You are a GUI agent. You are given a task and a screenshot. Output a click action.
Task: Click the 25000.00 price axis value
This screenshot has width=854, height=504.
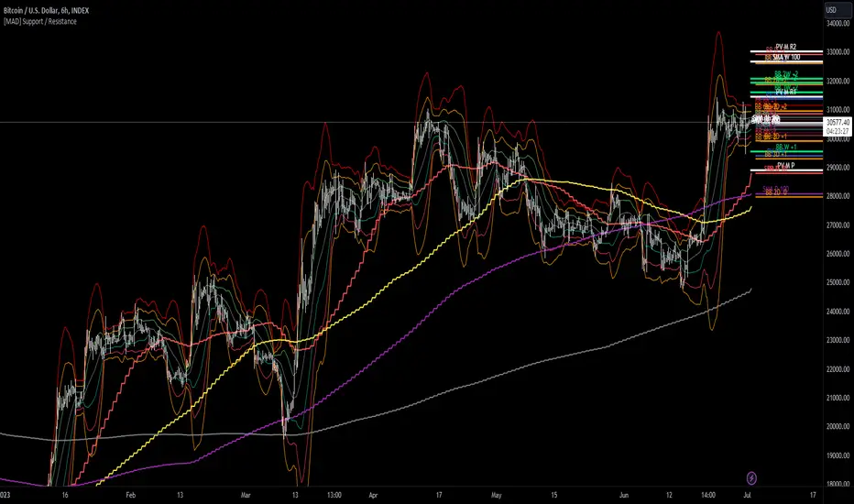click(x=838, y=283)
